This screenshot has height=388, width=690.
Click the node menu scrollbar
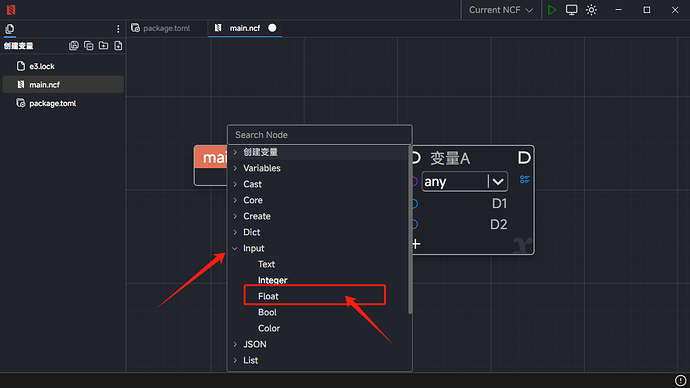(410, 230)
